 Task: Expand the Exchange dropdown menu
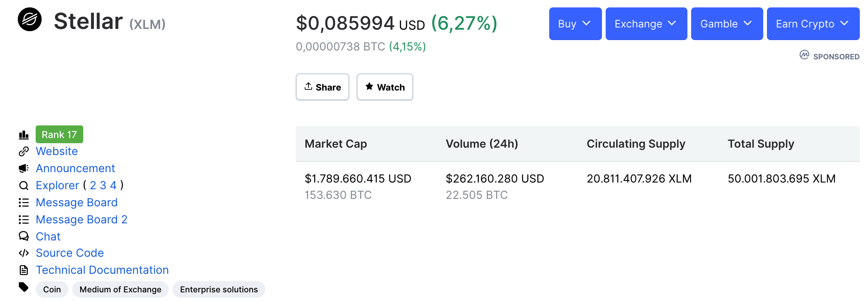click(x=646, y=24)
